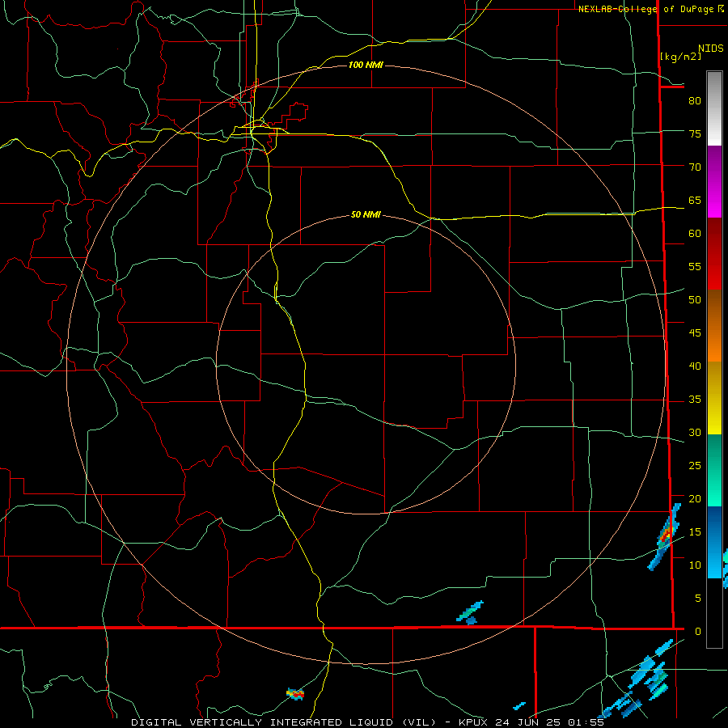Pick the yellow-olive segment of the color scale
The width and height of the screenshot is (728, 728).
click(x=714, y=398)
